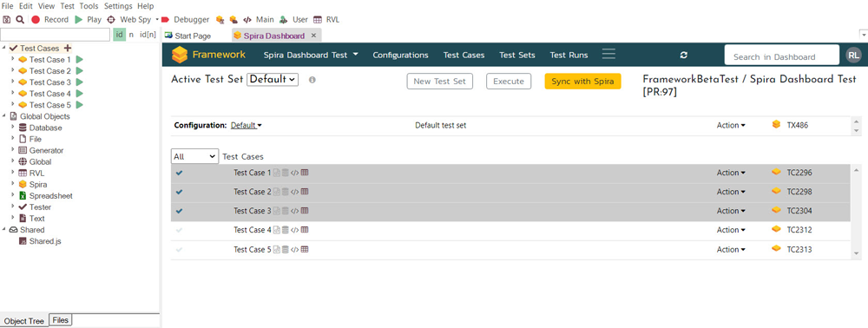Image resolution: width=868 pixels, height=328 pixels.
Task: Start recording with the red Record button
Action: point(49,19)
